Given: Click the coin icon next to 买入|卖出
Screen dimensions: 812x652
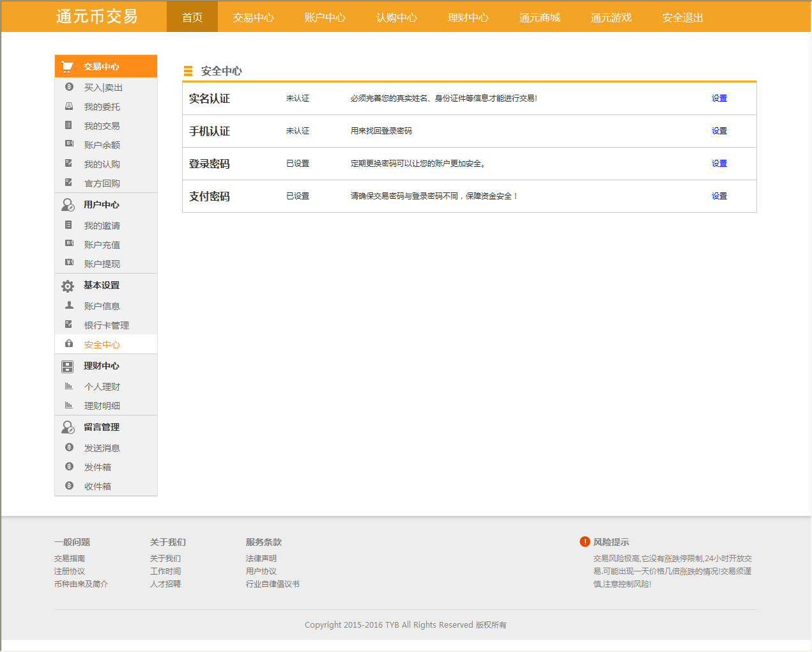Looking at the screenshot, I should click(69, 87).
